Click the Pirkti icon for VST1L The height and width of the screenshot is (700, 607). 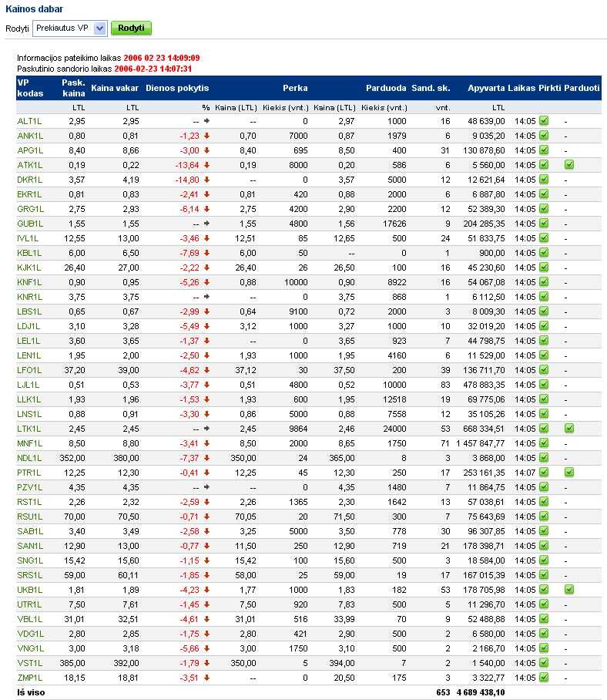click(x=544, y=662)
